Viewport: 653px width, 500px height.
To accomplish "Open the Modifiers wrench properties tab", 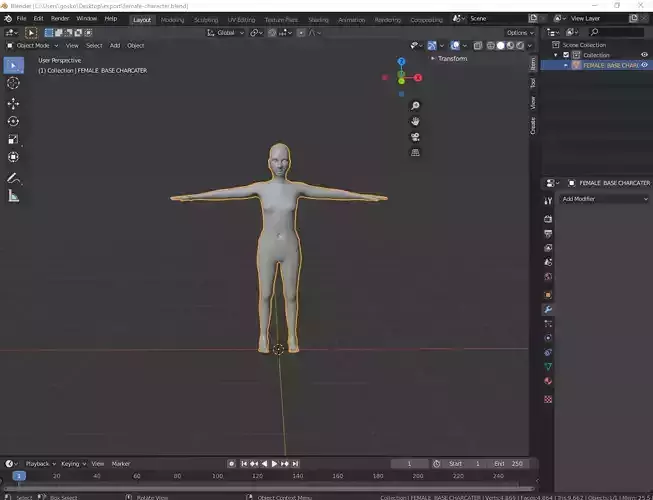I will pos(548,309).
